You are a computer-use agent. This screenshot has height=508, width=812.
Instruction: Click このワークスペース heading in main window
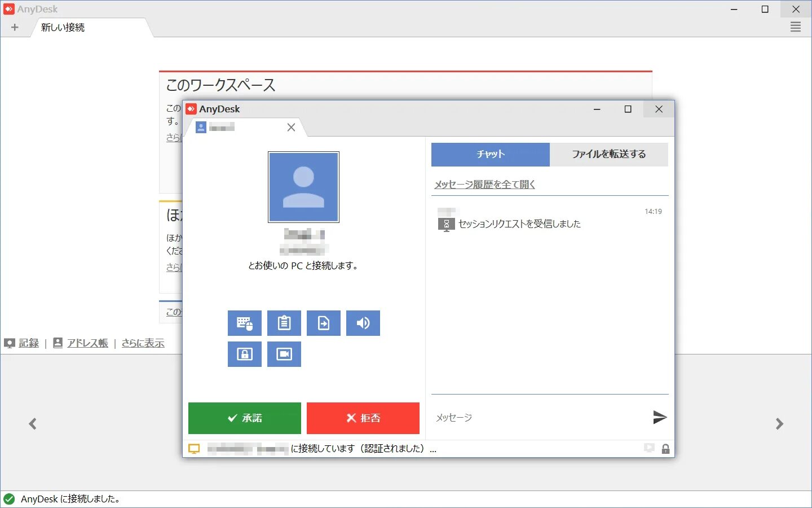[x=220, y=85]
